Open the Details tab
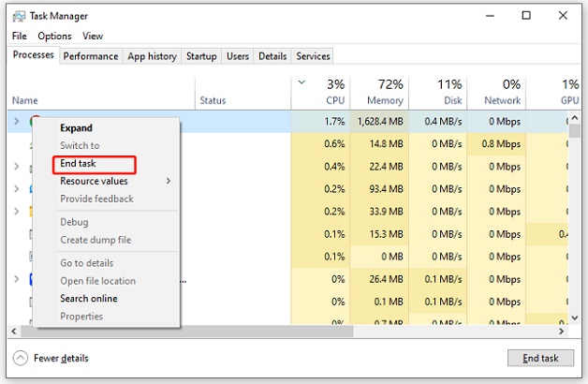The image size is (588, 384). 272,56
